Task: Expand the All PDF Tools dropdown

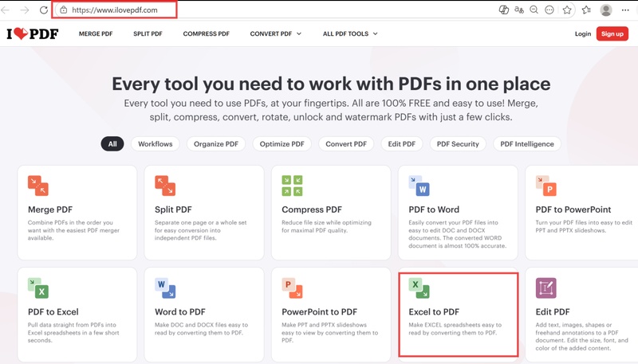Action: 350,33
